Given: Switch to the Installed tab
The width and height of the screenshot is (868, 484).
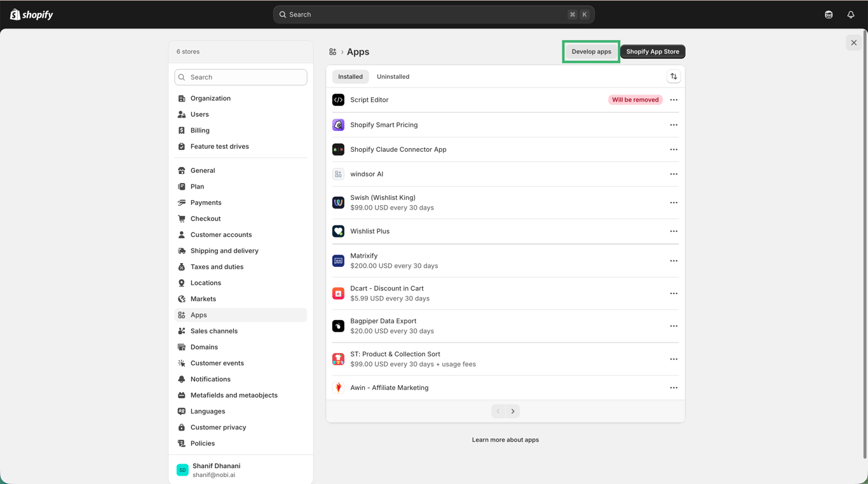Looking at the screenshot, I should (350, 77).
